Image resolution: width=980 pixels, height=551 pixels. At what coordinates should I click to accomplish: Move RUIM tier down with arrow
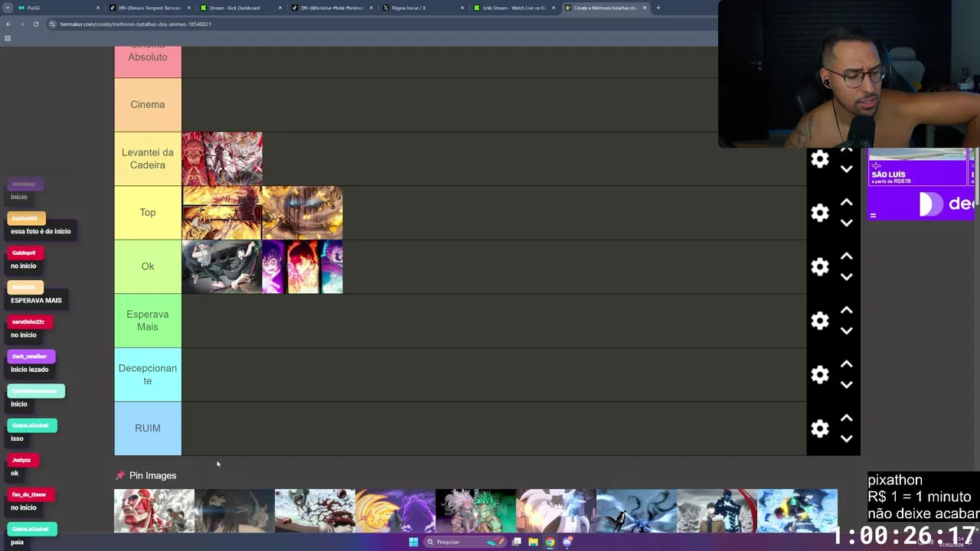pos(846,439)
